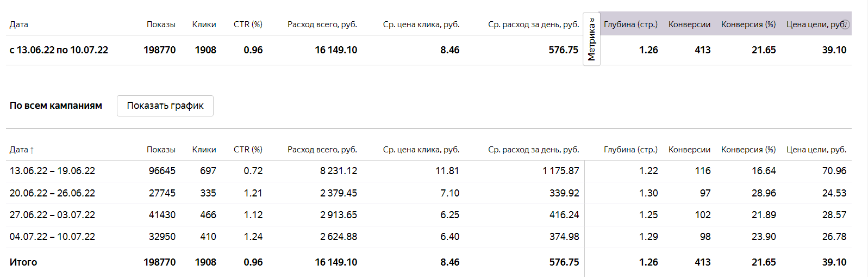Viewport: 868px width, 277px height.
Task: Click the По всем кампаниям heading
Action: pyautogui.click(x=56, y=106)
